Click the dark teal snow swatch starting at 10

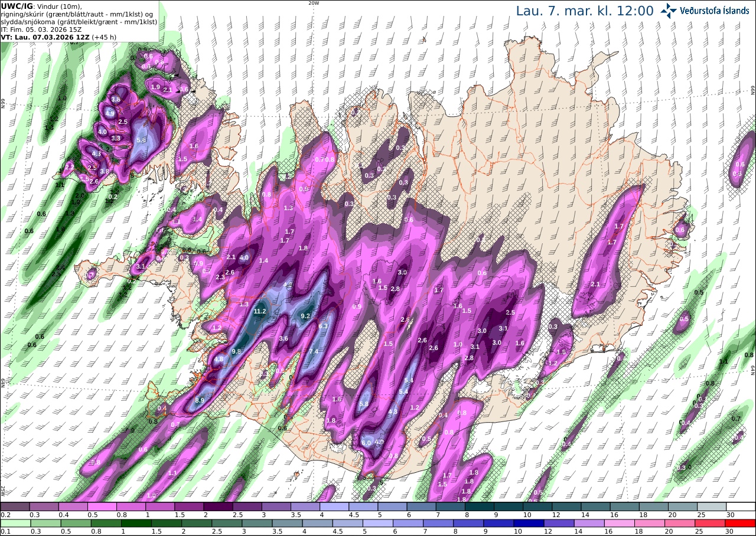pos(537,506)
